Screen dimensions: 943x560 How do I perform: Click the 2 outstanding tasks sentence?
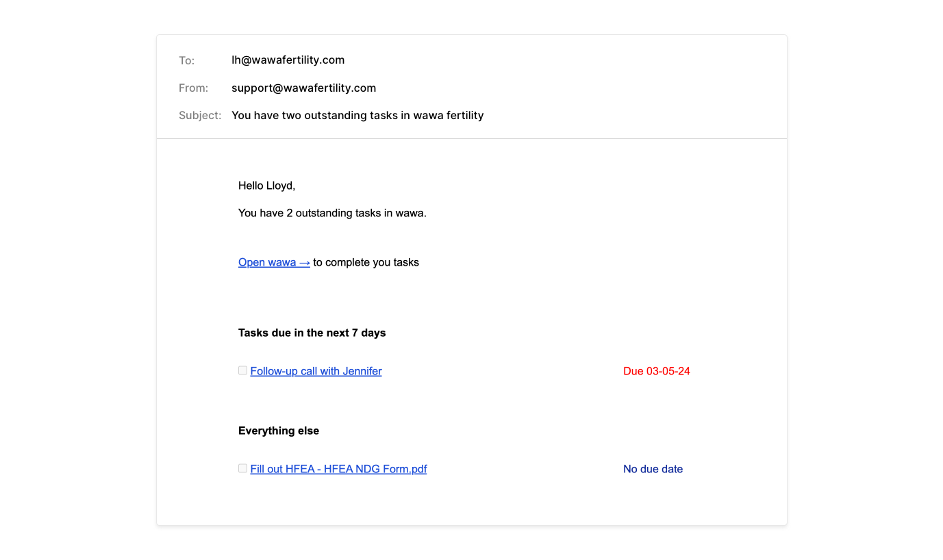point(332,213)
